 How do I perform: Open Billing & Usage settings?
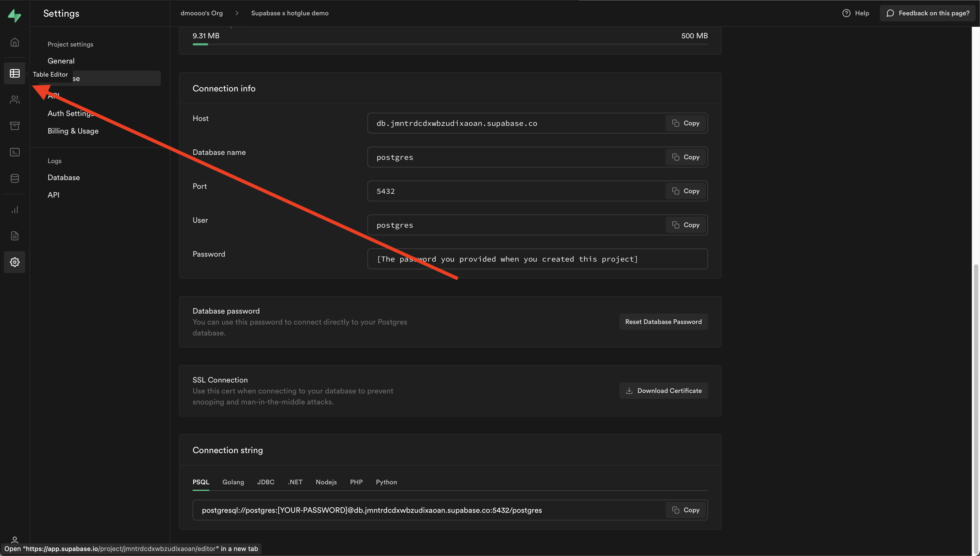pyautogui.click(x=73, y=131)
